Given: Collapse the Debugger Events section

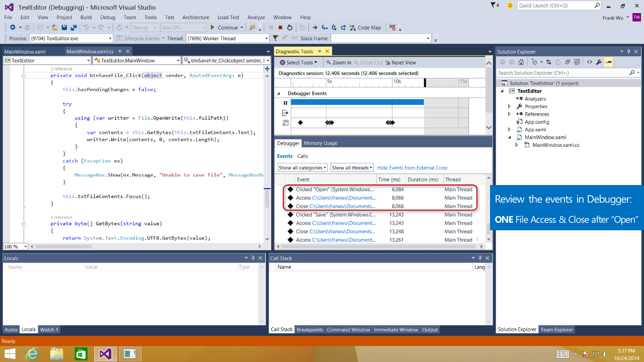Looking at the screenshot, I should tap(278, 94).
